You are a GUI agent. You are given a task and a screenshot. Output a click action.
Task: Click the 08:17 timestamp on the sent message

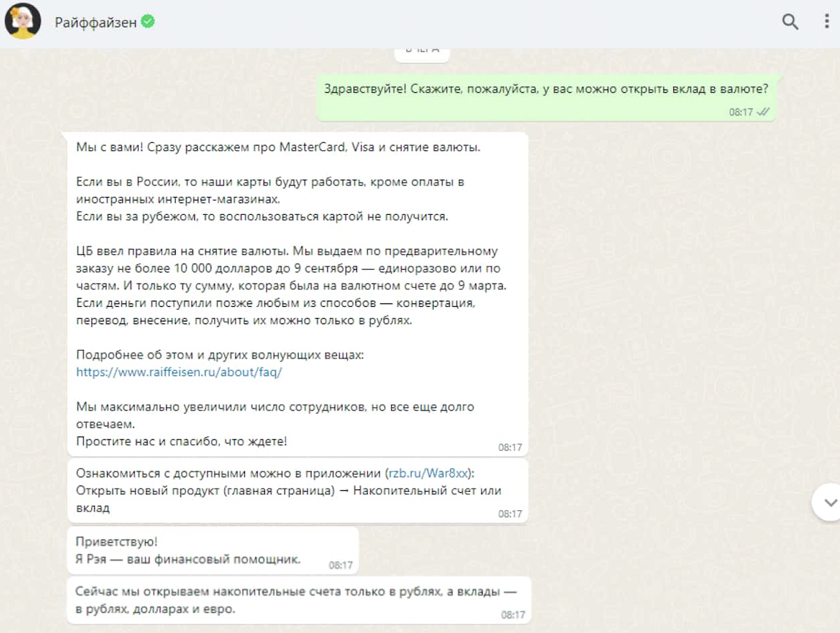(741, 112)
